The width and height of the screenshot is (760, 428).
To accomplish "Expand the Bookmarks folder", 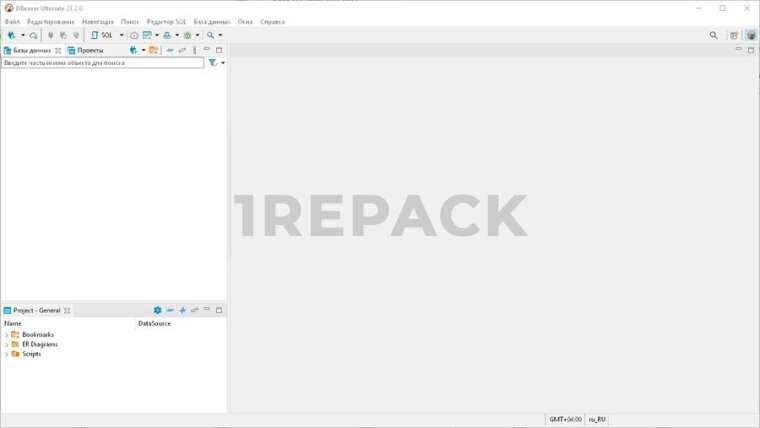I will 6,334.
